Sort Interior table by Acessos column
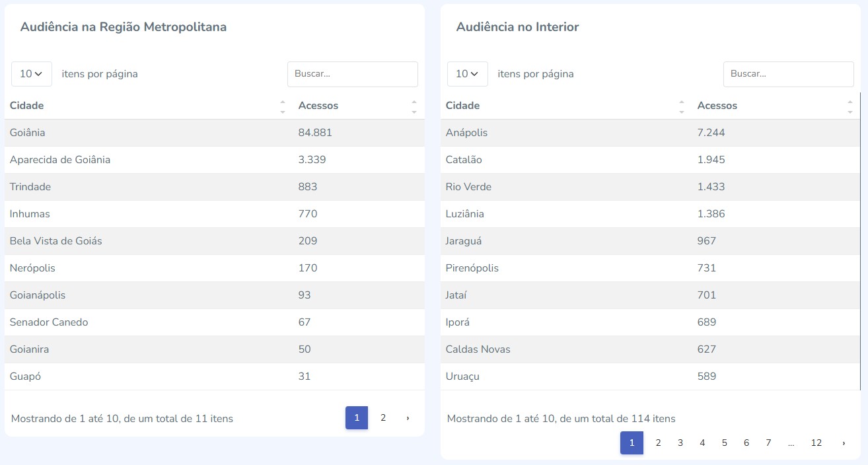Screen dimensions: 868x465 coord(773,106)
